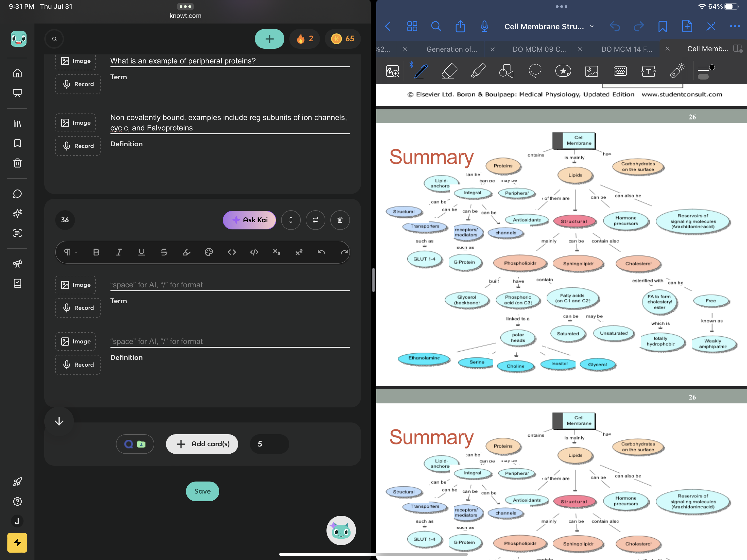Toggle subscript formatting
This screenshot has height=560, width=747.
click(277, 252)
